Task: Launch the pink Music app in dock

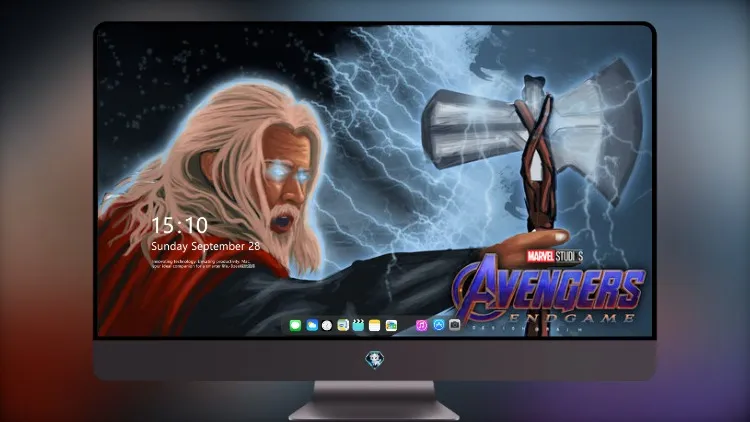Action: (421, 326)
